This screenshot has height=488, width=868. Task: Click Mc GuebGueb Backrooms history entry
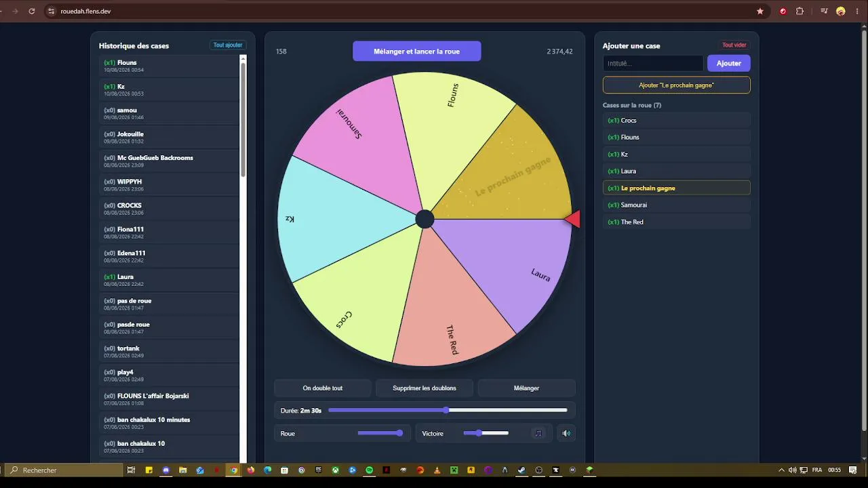tap(169, 161)
